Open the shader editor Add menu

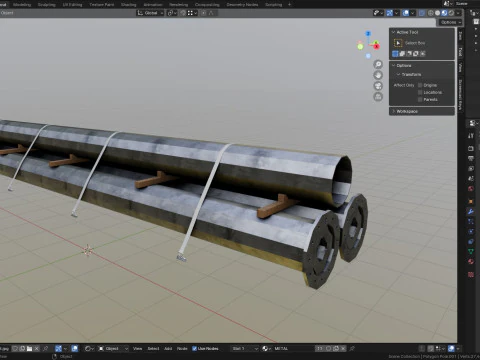168,349
